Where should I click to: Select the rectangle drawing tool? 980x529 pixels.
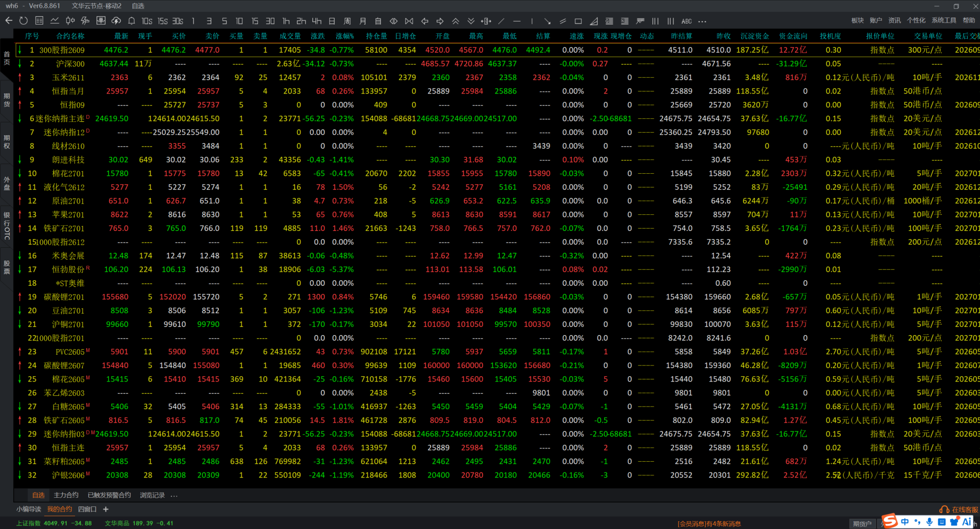point(578,21)
